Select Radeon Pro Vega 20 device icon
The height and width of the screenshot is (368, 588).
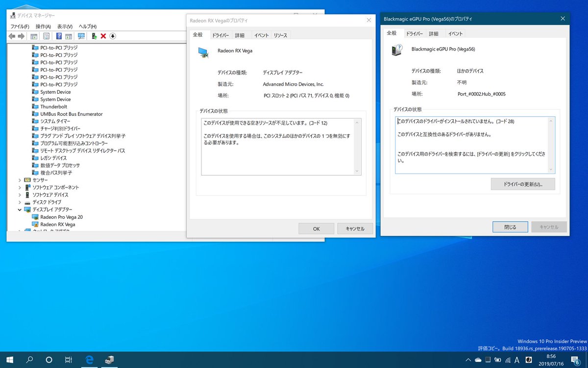click(35, 217)
